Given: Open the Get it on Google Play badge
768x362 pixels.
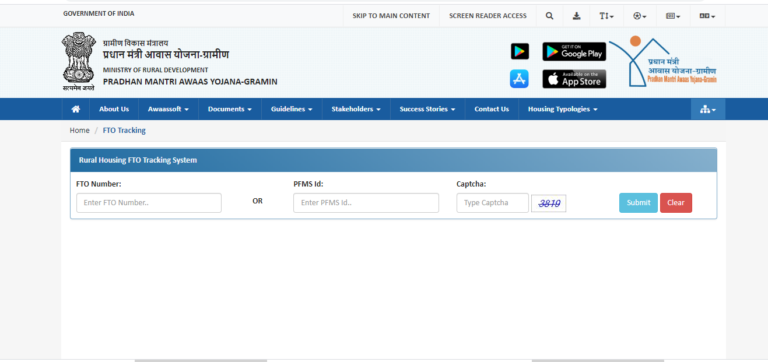Looking at the screenshot, I should 574,51.
